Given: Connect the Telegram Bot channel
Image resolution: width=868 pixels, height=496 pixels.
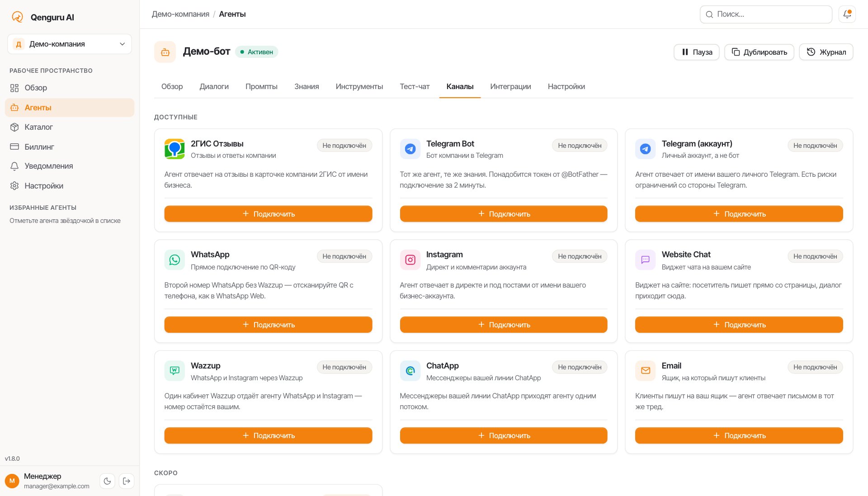Looking at the screenshot, I should point(504,214).
